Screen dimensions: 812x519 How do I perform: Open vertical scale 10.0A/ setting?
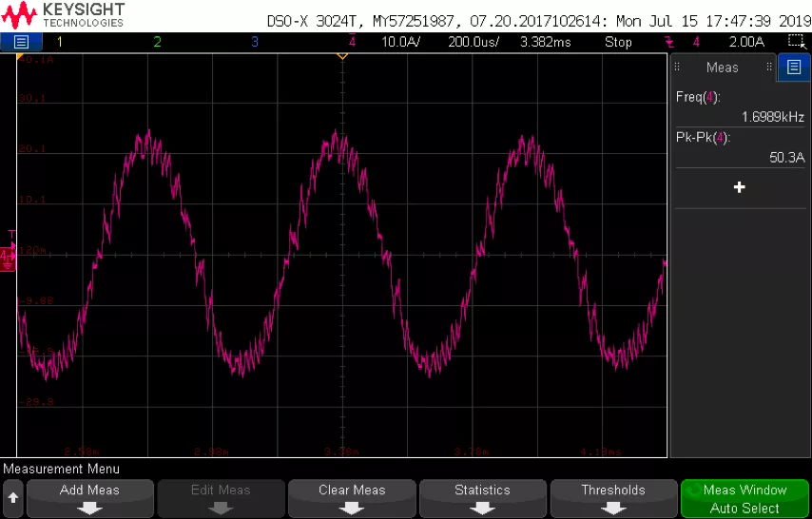[x=401, y=42]
